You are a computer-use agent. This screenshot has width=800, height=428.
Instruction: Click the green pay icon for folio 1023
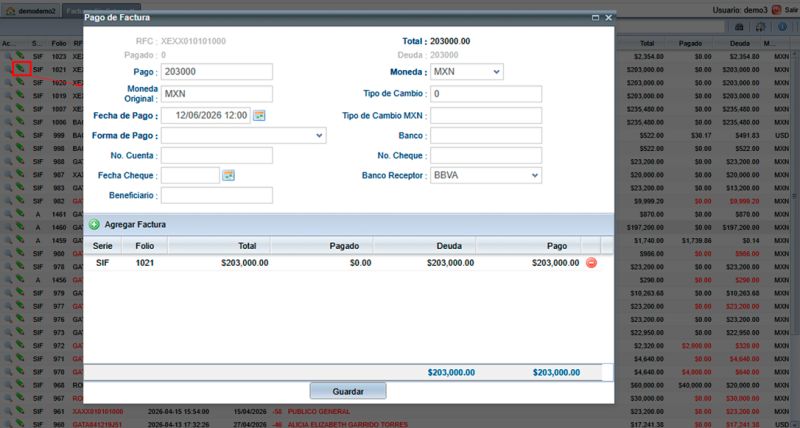pyautogui.click(x=20, y=55)
